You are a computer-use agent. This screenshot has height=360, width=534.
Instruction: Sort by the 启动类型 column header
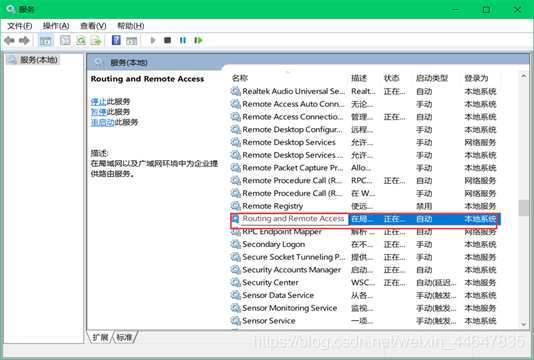(436, 78)
